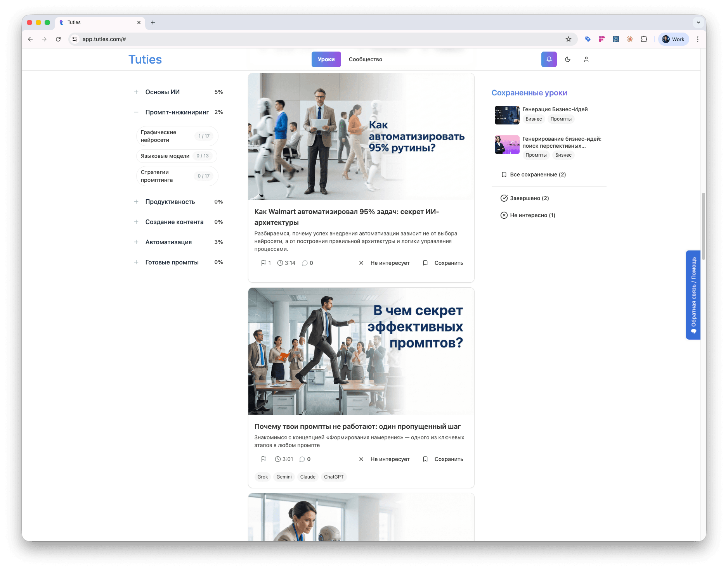Click the bookmark icon next to Все сохраненные
The image size is (728, 570).
coord(504,174)
